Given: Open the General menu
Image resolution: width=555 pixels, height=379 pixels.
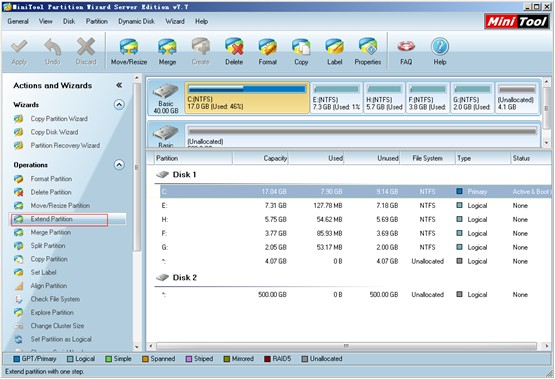Looking at the screenshot, I should [x=18, y=22].
